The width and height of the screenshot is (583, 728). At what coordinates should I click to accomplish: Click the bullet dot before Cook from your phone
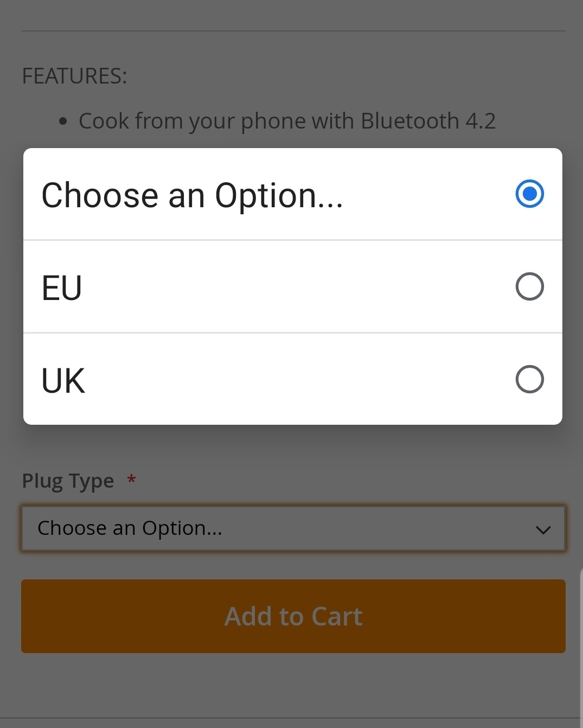63,122
